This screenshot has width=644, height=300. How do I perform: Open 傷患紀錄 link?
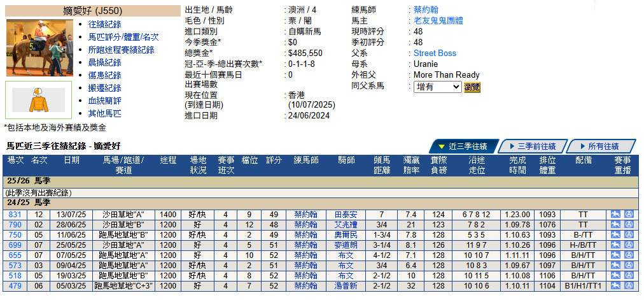[105, 75]
